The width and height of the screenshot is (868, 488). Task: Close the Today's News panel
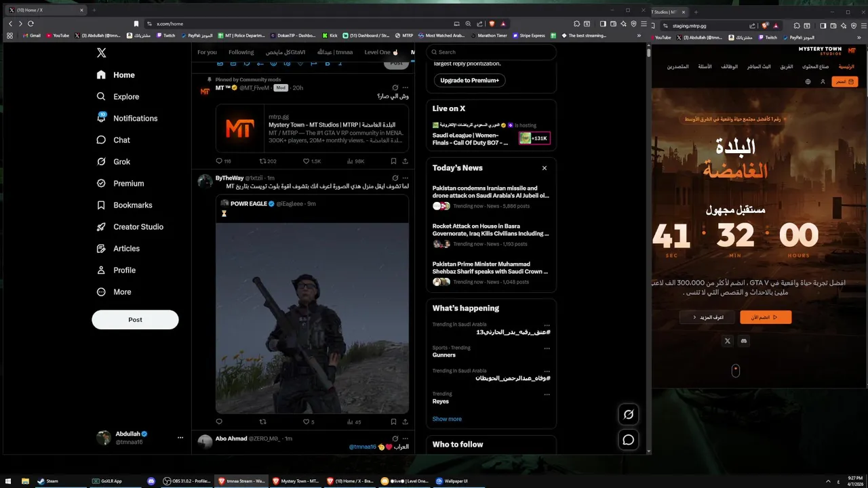click(544, 168)
